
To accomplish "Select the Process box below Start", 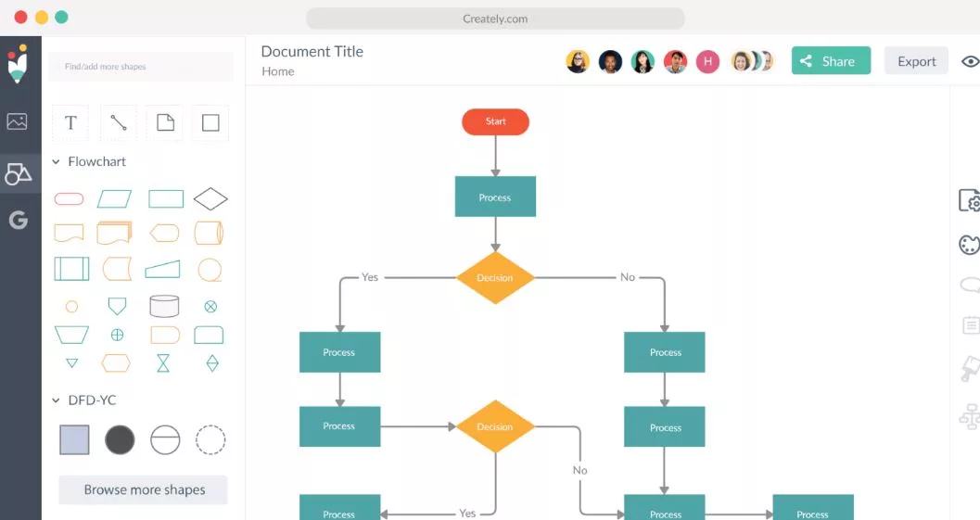I will click(x=495, y=197).
